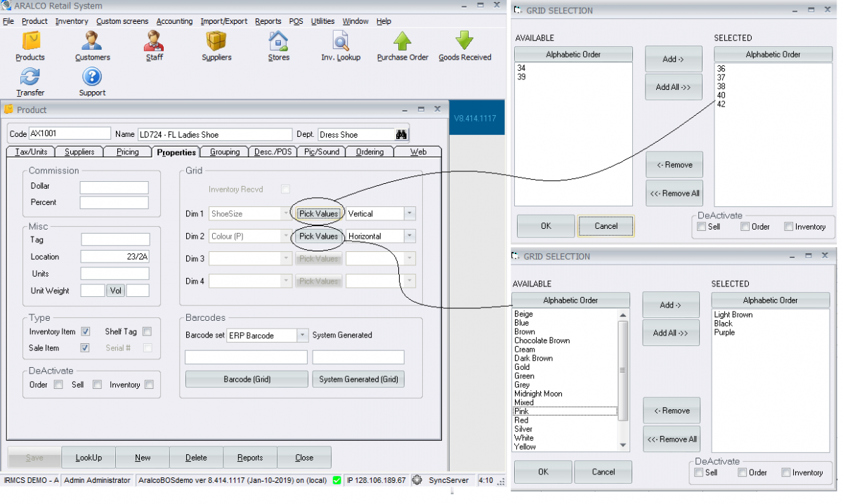Open the Dim 3 dimension dropdown

coord(285,259)
